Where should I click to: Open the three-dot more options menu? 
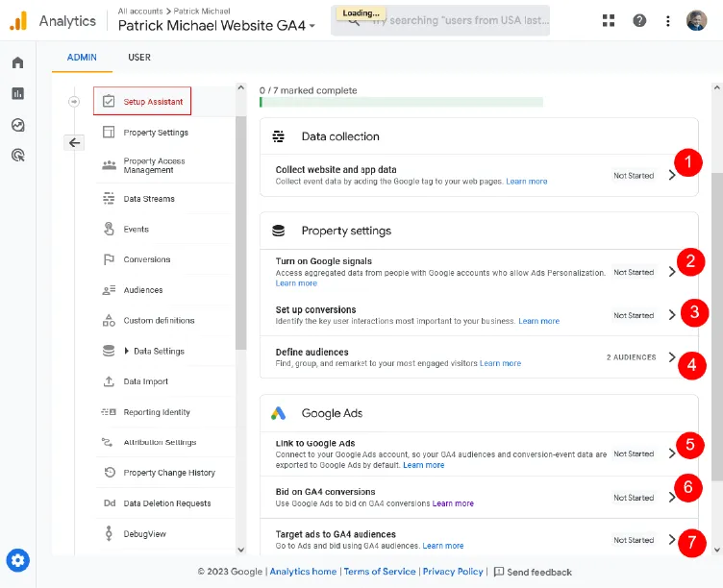coord(668,21)
